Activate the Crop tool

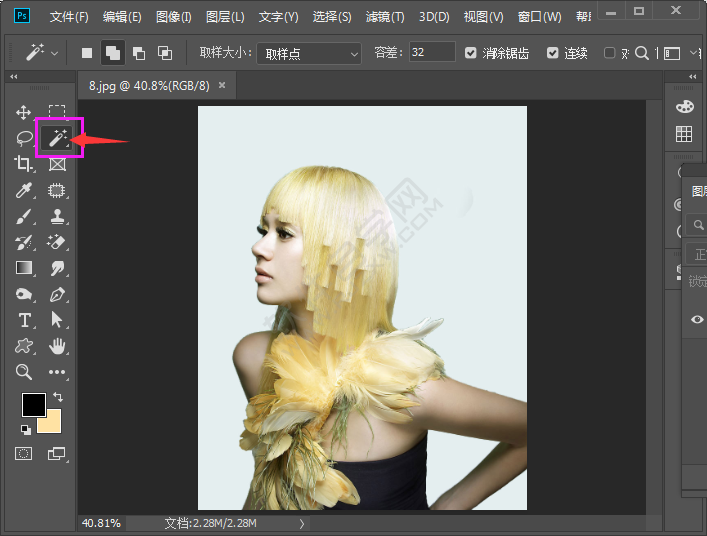point(24,164)
